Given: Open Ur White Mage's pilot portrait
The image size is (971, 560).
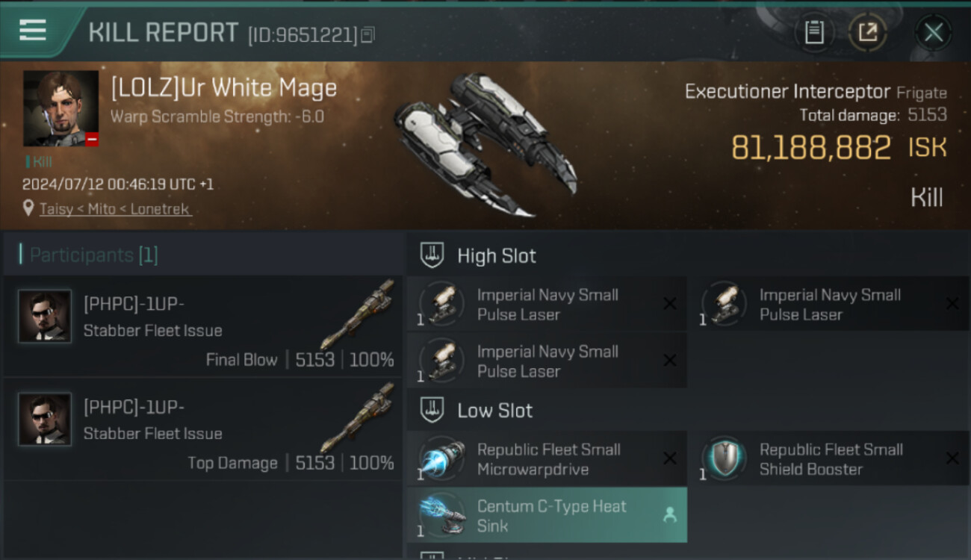Looking at the screenshot, I should (61, 108).
